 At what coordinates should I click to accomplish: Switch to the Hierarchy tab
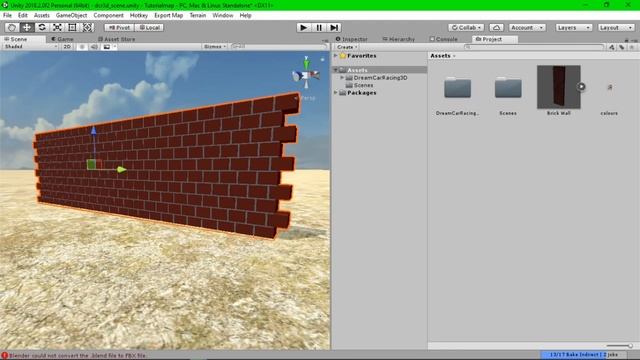coord(399,39)
